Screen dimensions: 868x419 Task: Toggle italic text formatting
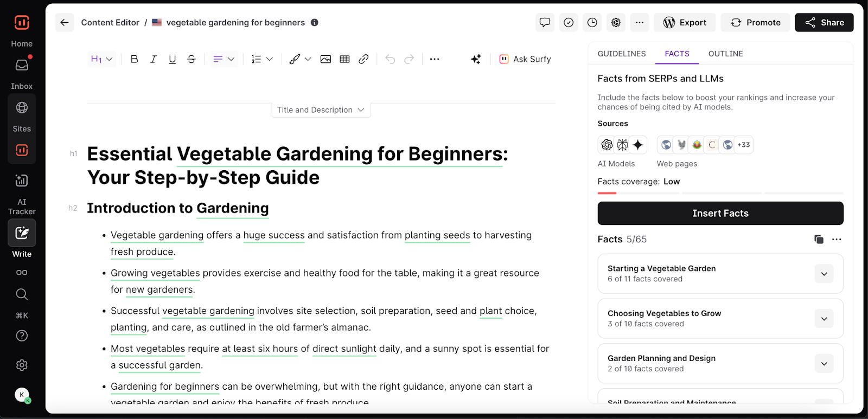tap(154, 59)
